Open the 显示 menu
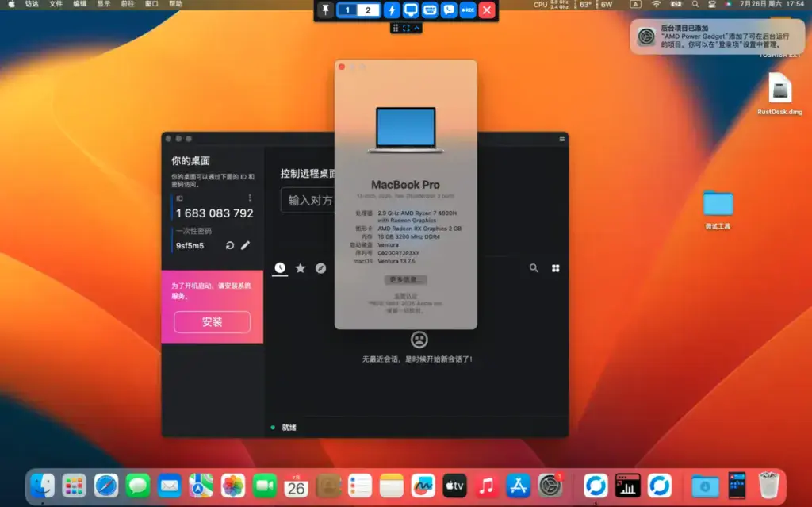 click(104, 4)
